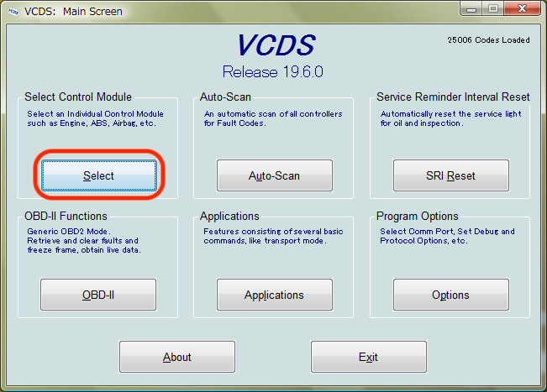Click the VCDS title bar app icon
Image resolution: width=547 pixels, height=392 pixels.
tap(13, 12)
